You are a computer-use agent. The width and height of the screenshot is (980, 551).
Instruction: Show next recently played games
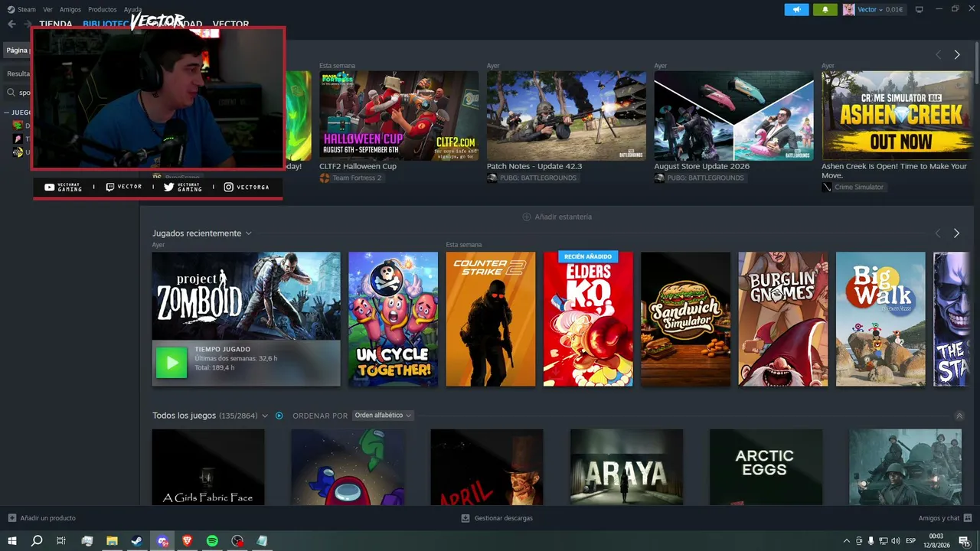click(x=956, y=233)
